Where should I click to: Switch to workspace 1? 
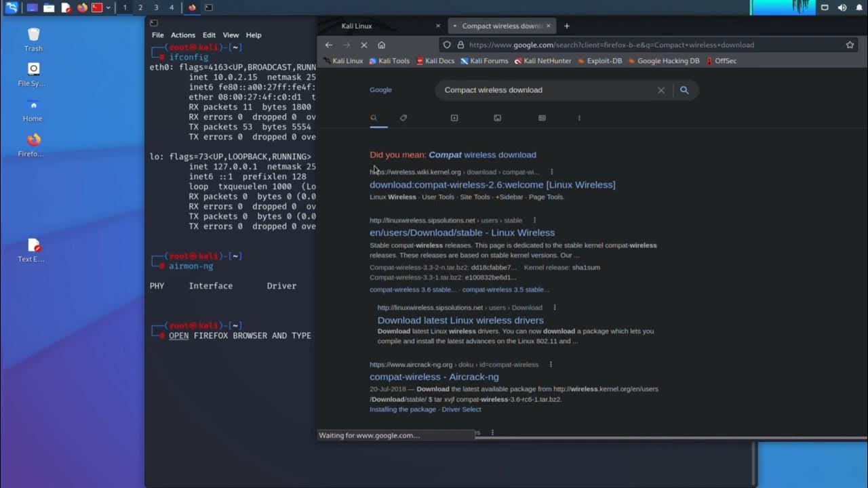[125, 7]
